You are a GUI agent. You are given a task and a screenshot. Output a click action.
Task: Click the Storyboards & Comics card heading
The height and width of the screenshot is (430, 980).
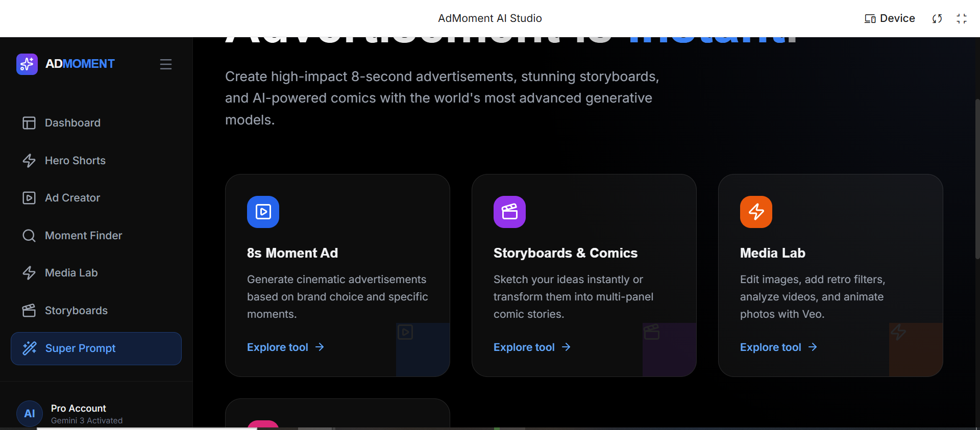pyautogui.click(x=566, y=253)
